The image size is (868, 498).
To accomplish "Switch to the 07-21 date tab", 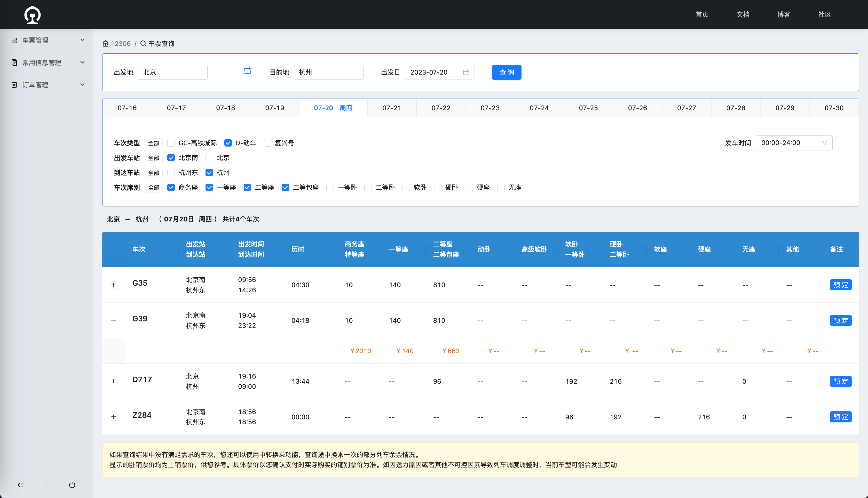I will [391, 108].
